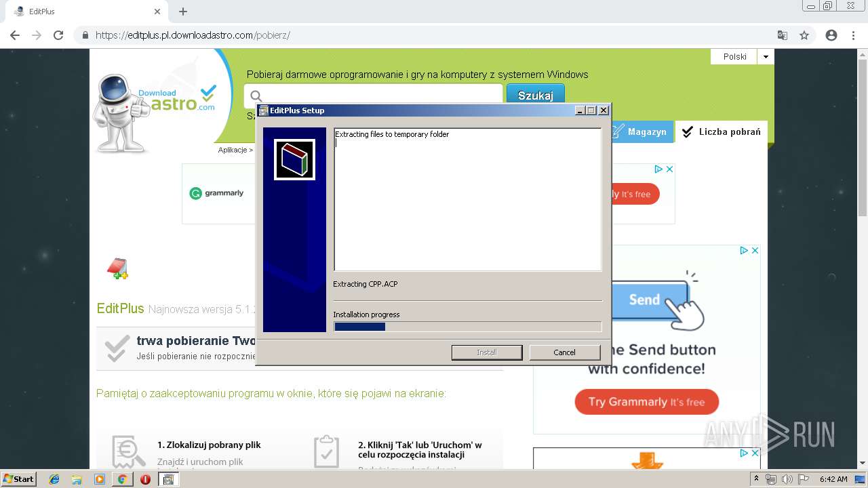
Task: Click the EditPlus title link
Action: click(120, 309)
